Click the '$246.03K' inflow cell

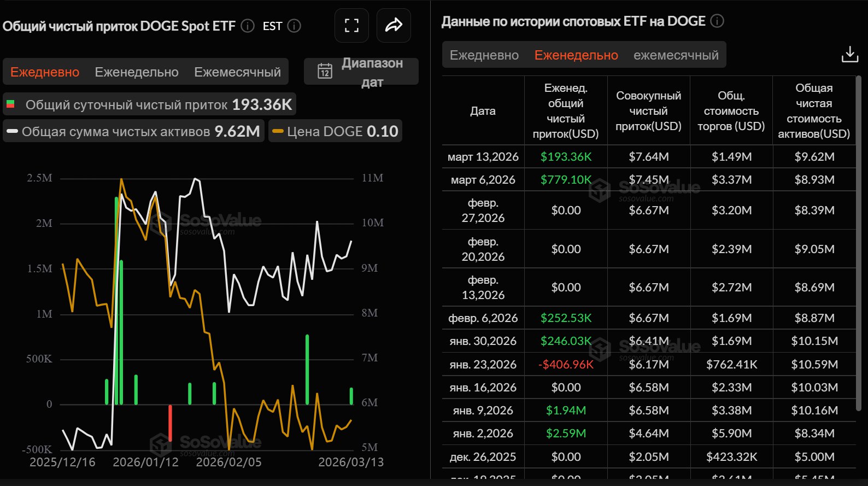pyautogui.click(x=566, y=341)
